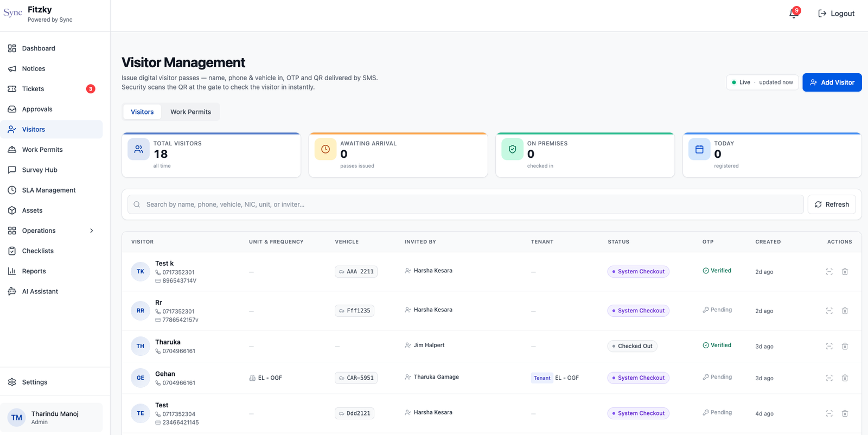Click the Work Permits hard hat icon
Image resolution: width=868 pixels, height=435 pixels.
[x=12, y=150]
